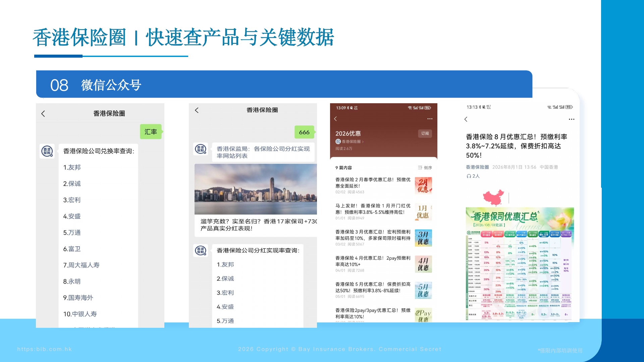This screenshot has width=644, height=362.
Task: Tap the 4月优惠 thumbnail
Action: [423, 264]
